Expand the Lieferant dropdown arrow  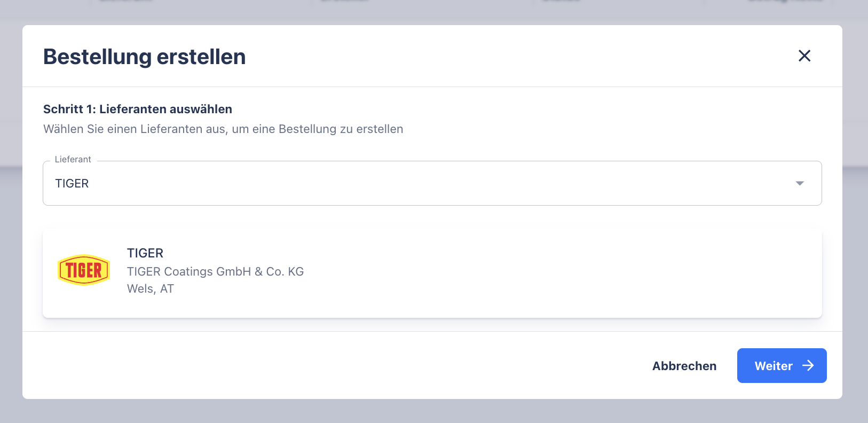799,183
